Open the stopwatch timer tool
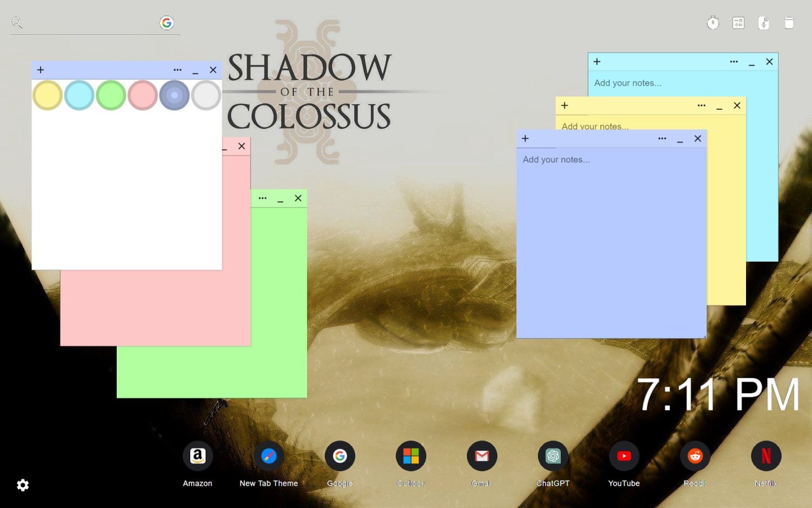This screenshot has height=508, width=812. 713,23
